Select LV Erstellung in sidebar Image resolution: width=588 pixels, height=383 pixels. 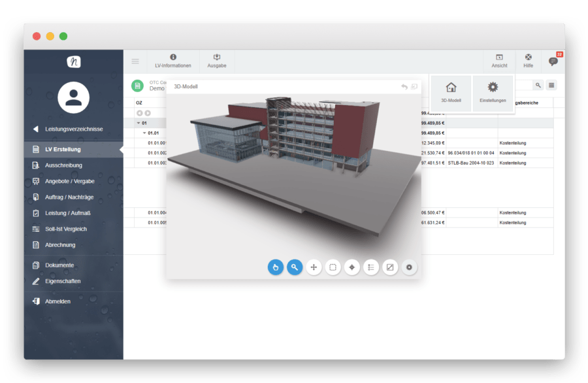(x=73, y=149)
